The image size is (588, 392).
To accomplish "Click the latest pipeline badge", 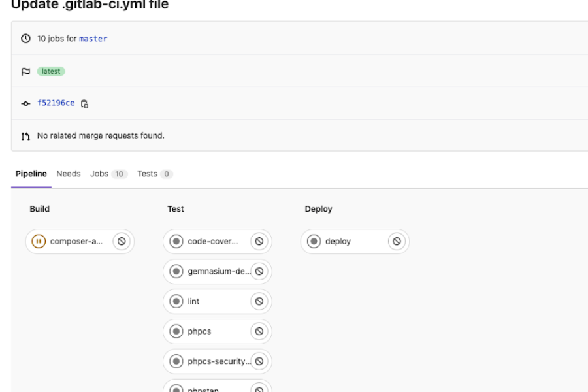I will click(51, 71).
